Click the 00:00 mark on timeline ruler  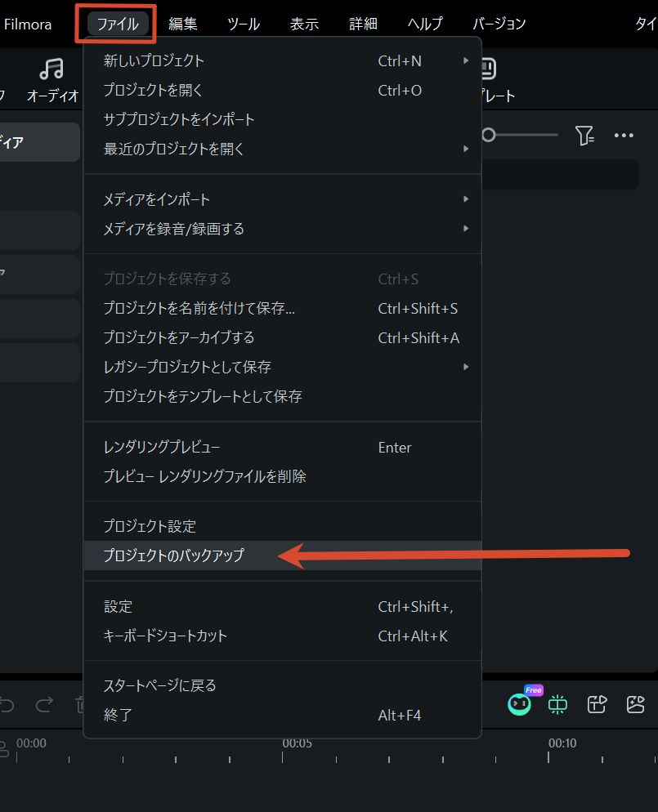pyautogui.click(x=31, y=743)
